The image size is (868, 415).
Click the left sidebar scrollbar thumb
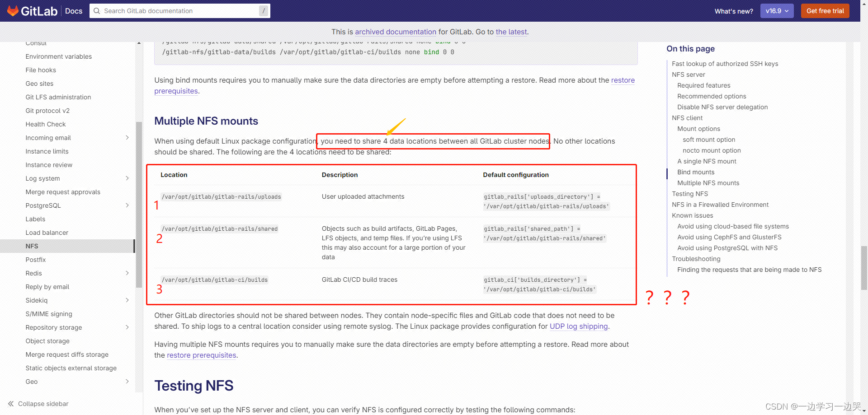tap(139, 205)
